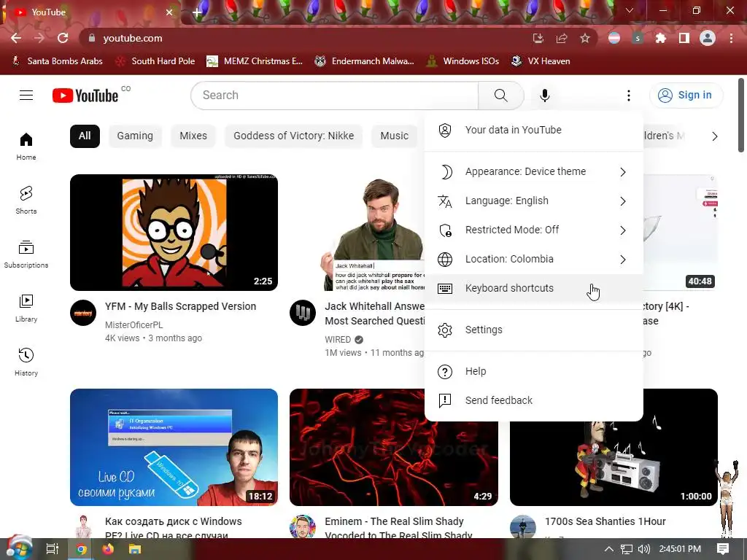Open 1700s Sea Shanties thumbnail
Image resolution: width=747 pixels, height=560 pixels.
(614, 448)
